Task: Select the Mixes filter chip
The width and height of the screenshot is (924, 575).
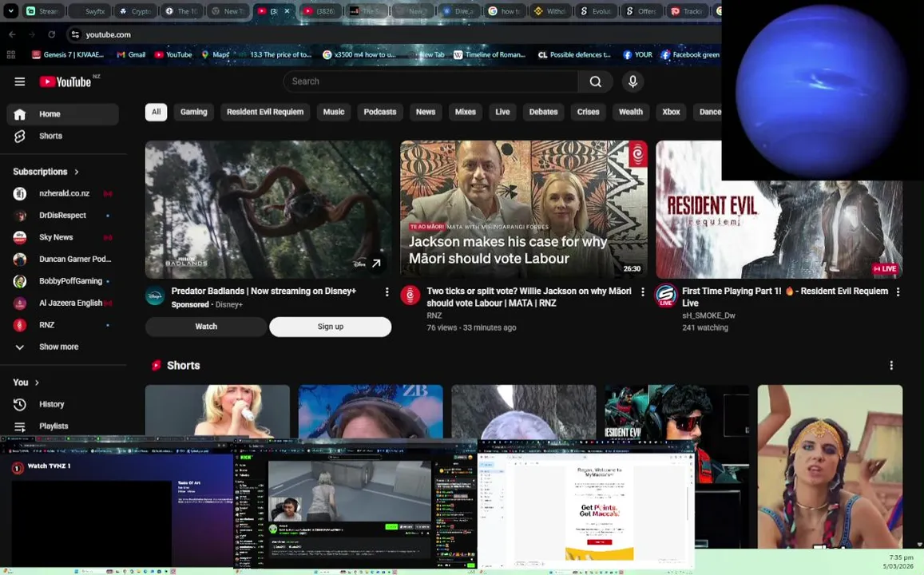Action: 465,112
